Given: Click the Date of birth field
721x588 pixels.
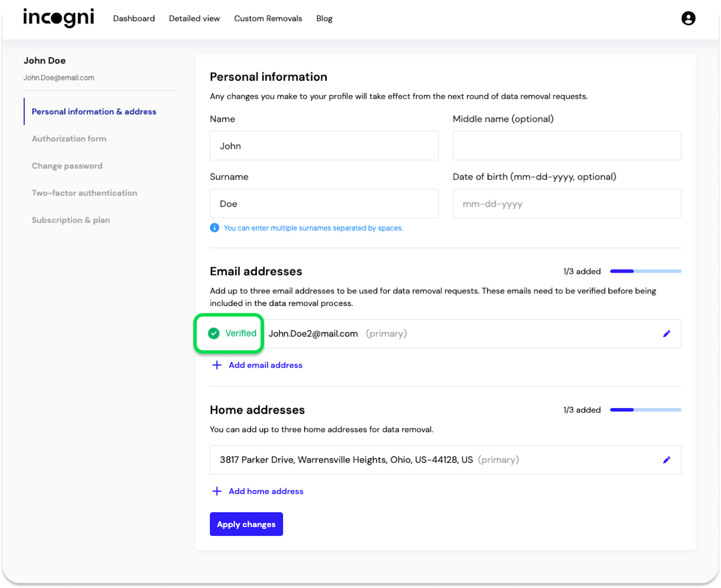Looking at the screenshot, I should pos(566,204).
